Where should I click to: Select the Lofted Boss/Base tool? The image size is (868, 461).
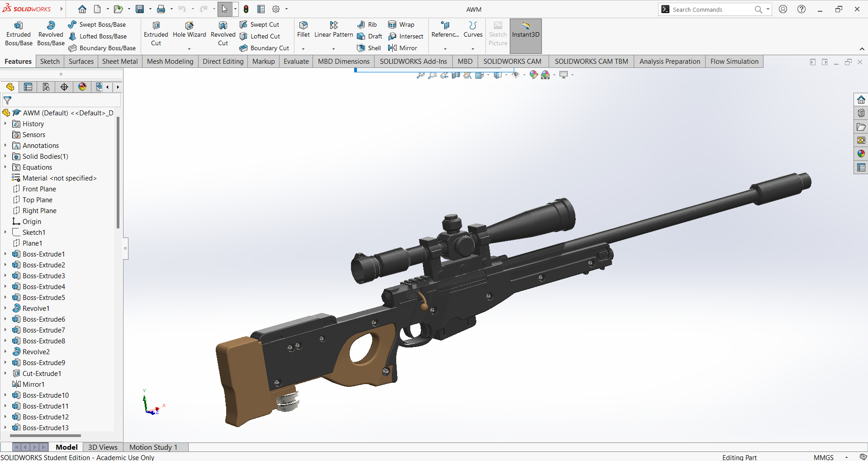pyautogui.click(x=98, y=36)
